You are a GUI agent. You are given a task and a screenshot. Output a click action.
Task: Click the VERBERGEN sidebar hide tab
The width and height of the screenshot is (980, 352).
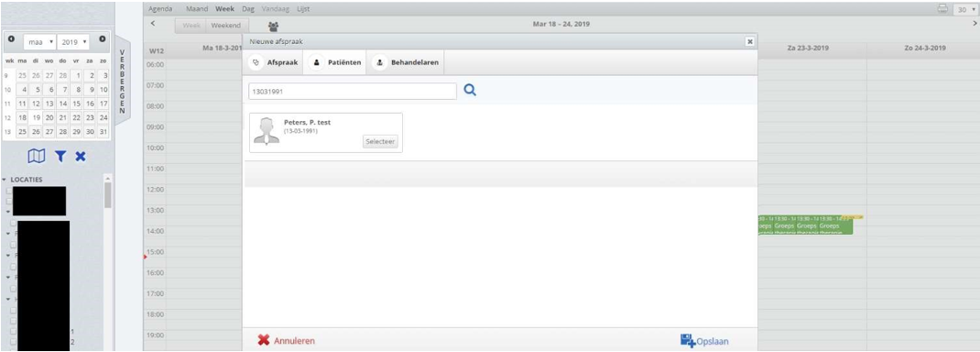point(123,81)
